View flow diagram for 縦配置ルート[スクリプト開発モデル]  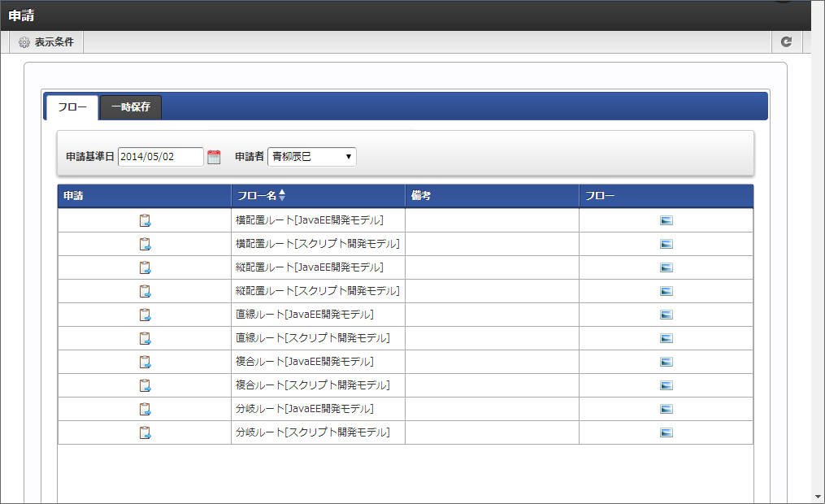click(667, 291)
